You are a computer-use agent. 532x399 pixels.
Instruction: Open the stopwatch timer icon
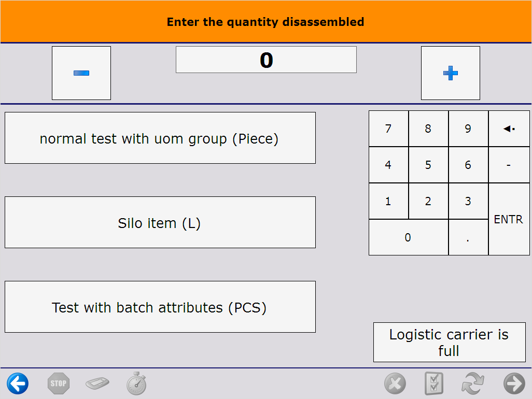(x=136, y=384)
